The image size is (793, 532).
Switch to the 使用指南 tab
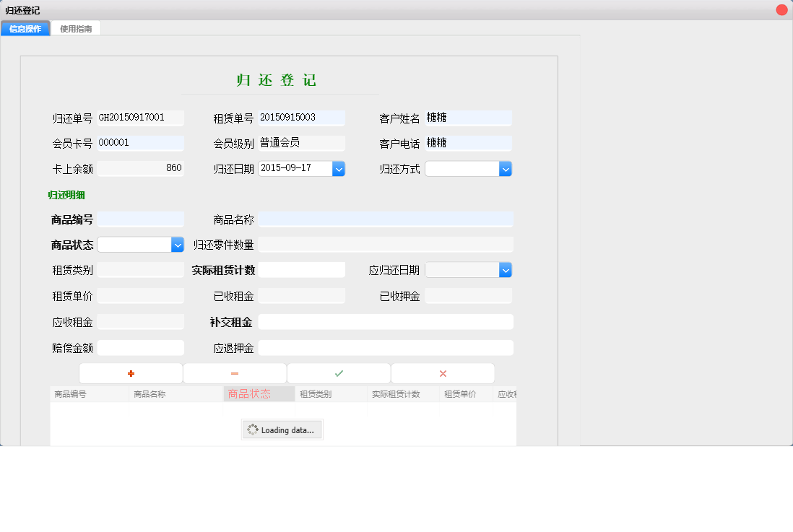coord(76,28)
